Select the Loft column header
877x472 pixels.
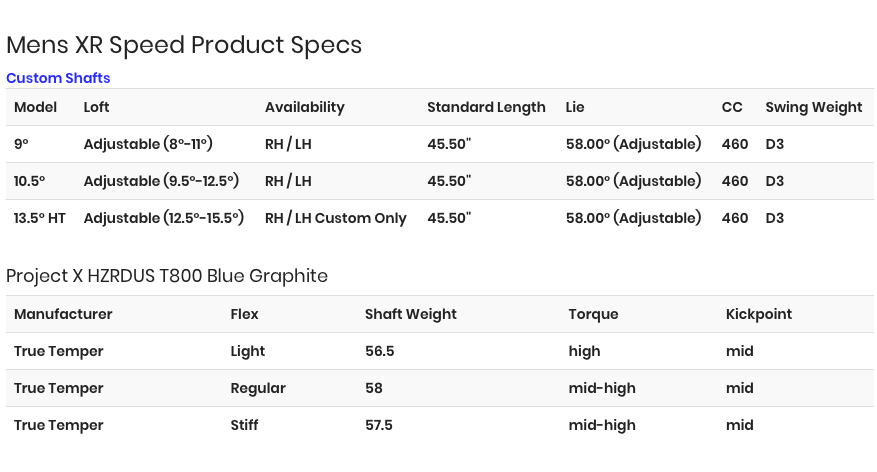(96, 107)
